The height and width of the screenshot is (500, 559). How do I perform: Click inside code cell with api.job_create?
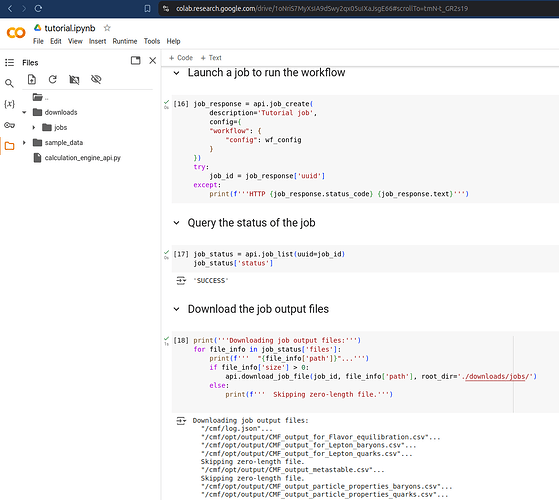coord(365,149)
